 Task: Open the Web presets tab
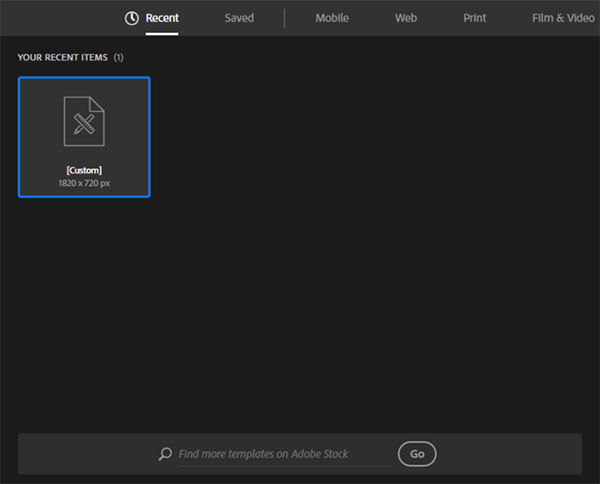coord(406,18)
